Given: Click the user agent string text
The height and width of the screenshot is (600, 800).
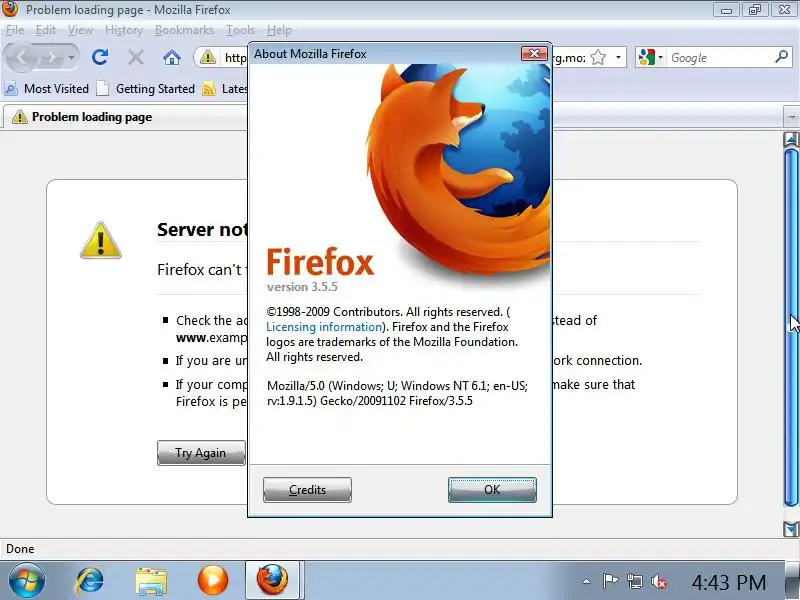Looking at the screenshot, I should [x=397, y=393].
